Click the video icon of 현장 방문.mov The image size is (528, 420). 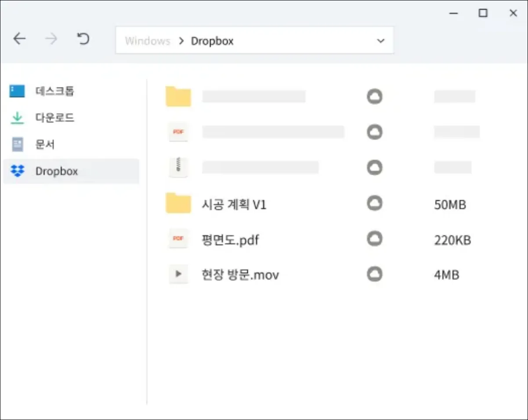click(178, 274)
